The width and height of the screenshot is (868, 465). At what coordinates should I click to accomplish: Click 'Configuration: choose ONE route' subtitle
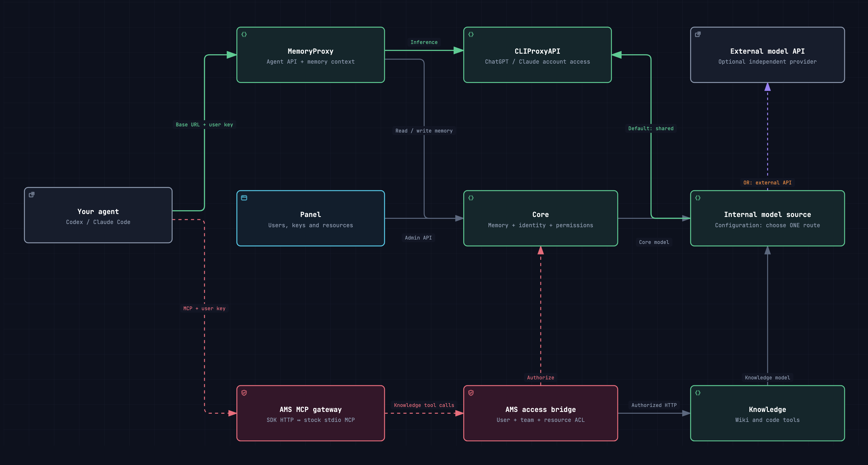pos(767,225)
